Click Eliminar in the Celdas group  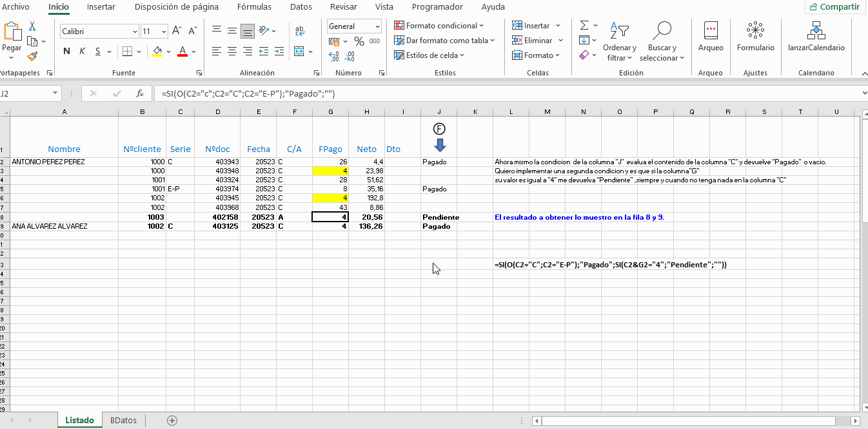click(x=538, y=41)
